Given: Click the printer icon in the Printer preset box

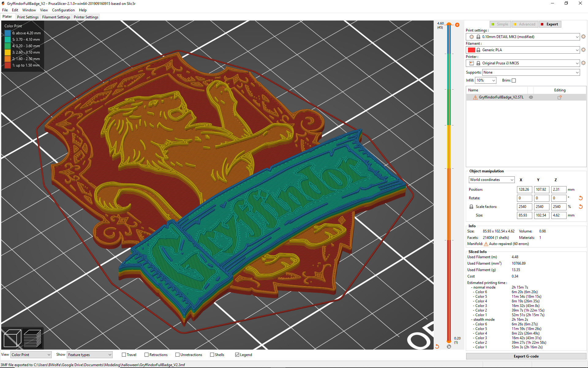Looking at the screenshot, I should (472, 63).
